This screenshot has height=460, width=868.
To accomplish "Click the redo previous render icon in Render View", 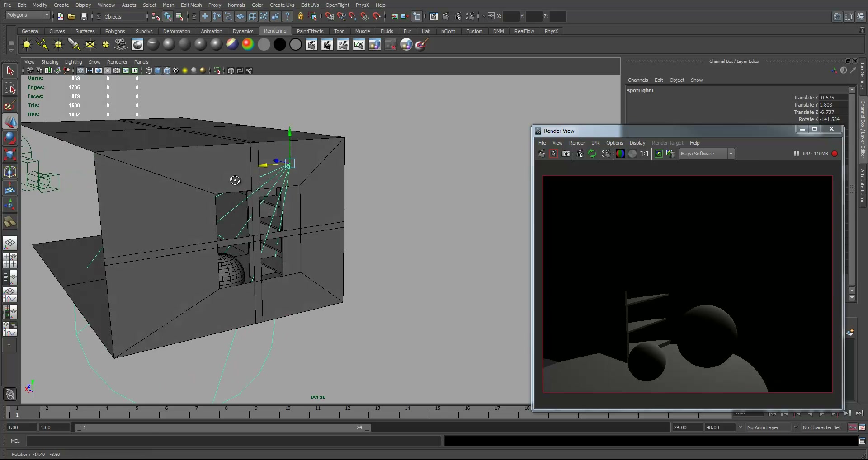I will coord(542,154).
